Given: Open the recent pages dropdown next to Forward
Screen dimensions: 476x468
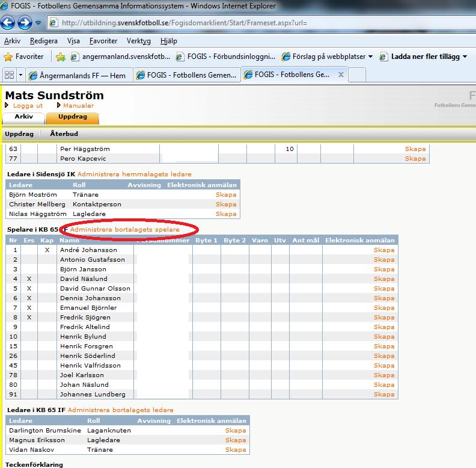Looking at the screenshot, I should pyautogui.click(x=38, y=23).
